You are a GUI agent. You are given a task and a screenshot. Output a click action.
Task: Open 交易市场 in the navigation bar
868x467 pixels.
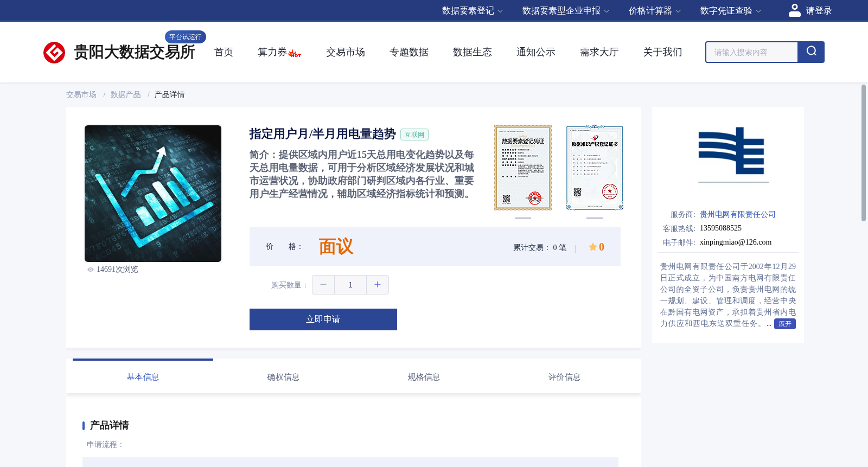click(345, 52)
